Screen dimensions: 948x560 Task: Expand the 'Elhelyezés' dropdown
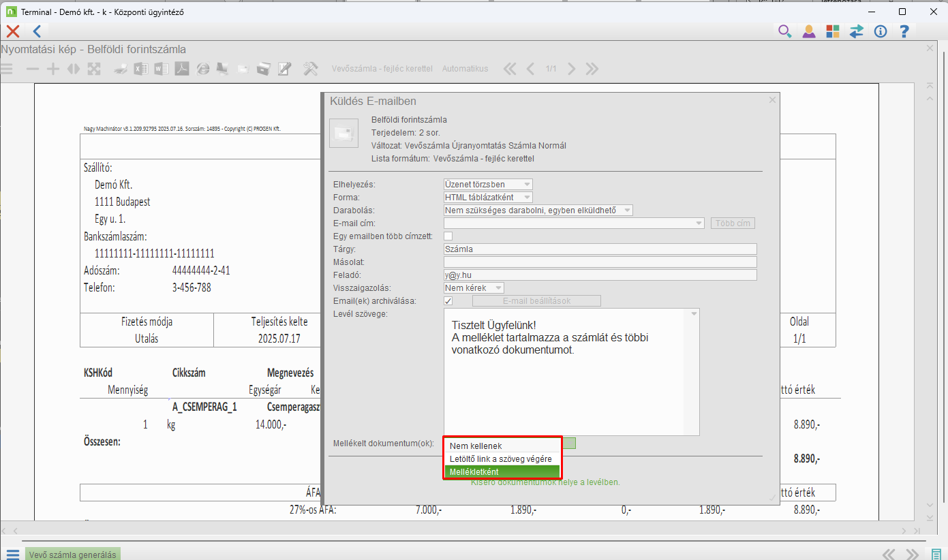[488, 185]
